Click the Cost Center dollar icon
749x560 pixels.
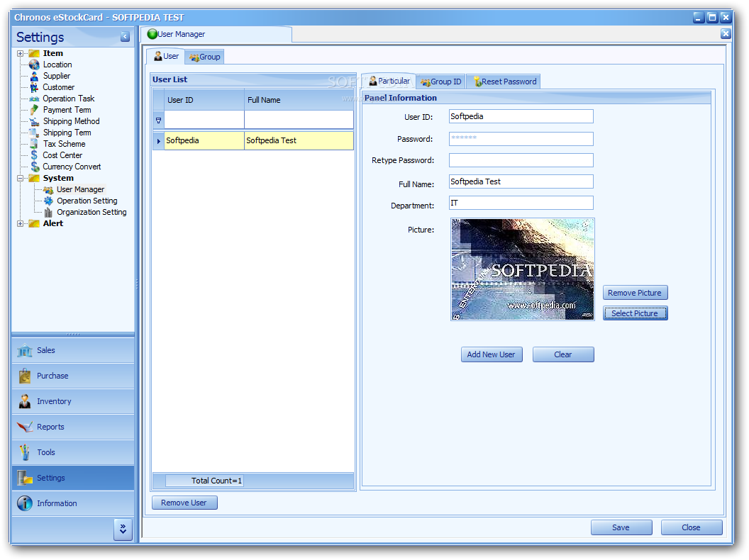[34, 155]
